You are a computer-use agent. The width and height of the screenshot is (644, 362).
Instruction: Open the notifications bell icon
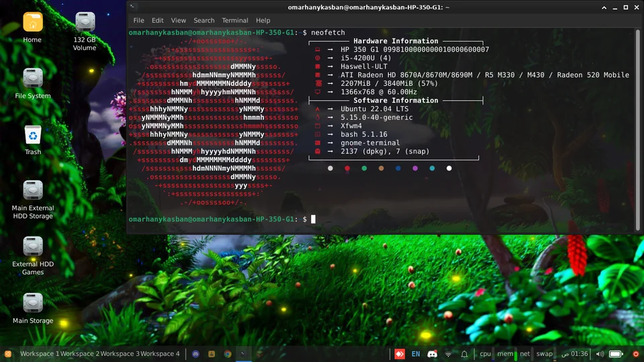[464, 354]
